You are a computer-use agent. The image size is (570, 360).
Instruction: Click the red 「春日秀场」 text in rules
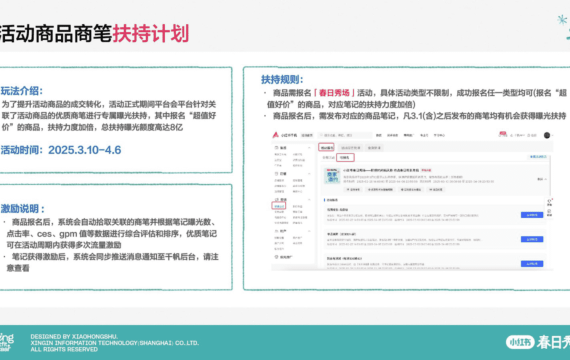pos(334,93)
